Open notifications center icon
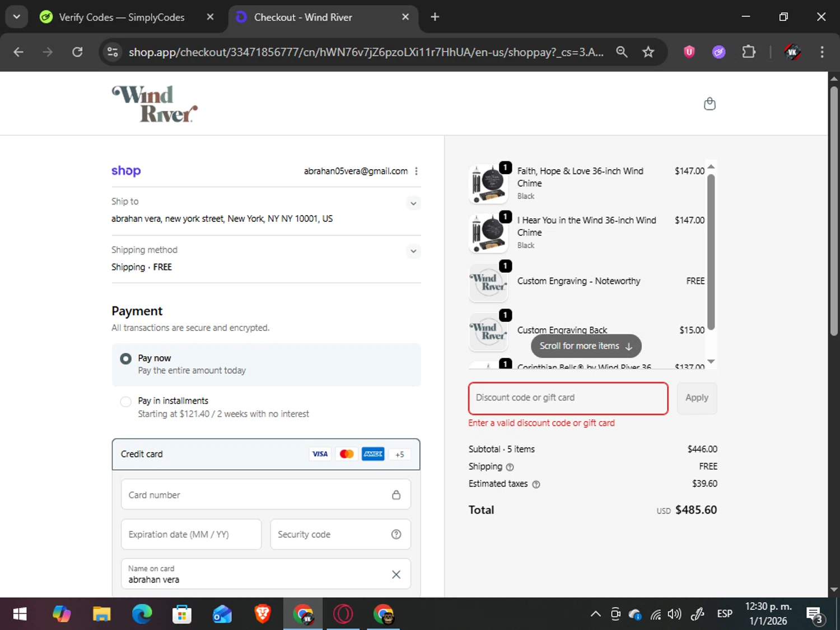The width and height of the screenshot is (840, 630). pos(815,614)
